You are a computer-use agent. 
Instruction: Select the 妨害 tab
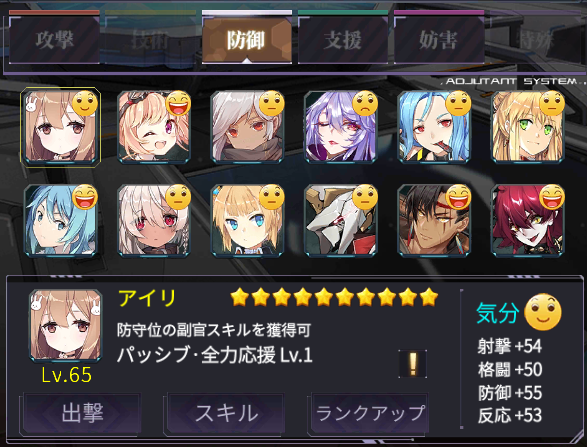pyautogui.click(x=438, y=39)
